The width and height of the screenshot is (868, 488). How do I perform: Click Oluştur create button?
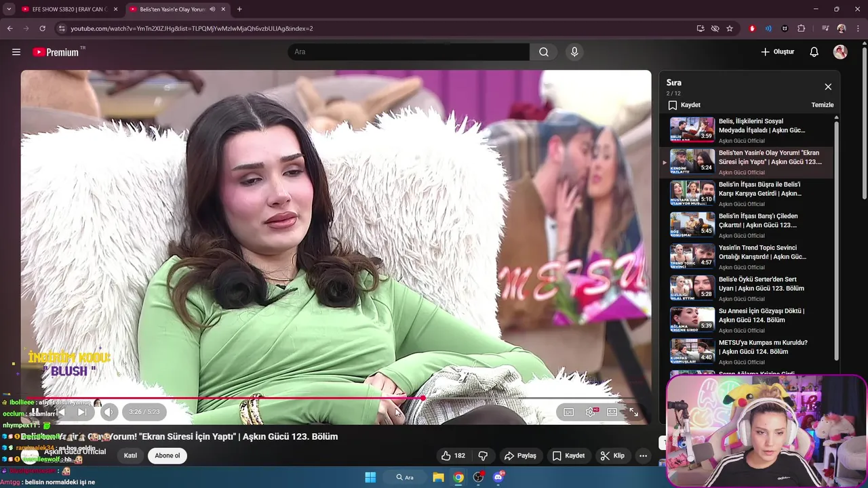point(777,52)
